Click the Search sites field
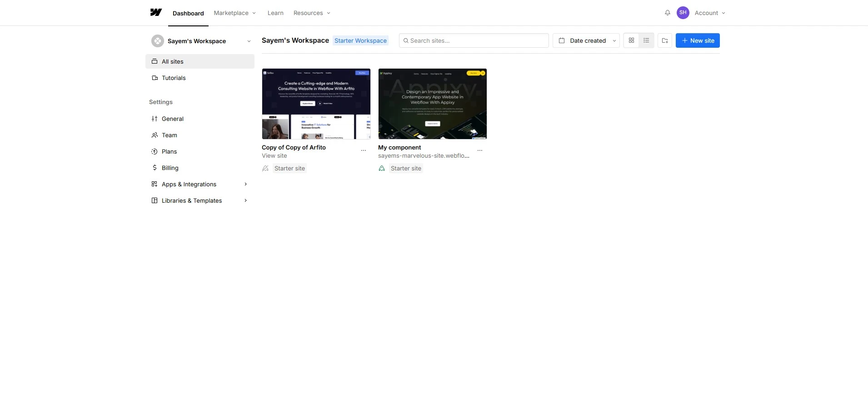 pyautogui.click(x=474, y=40)
